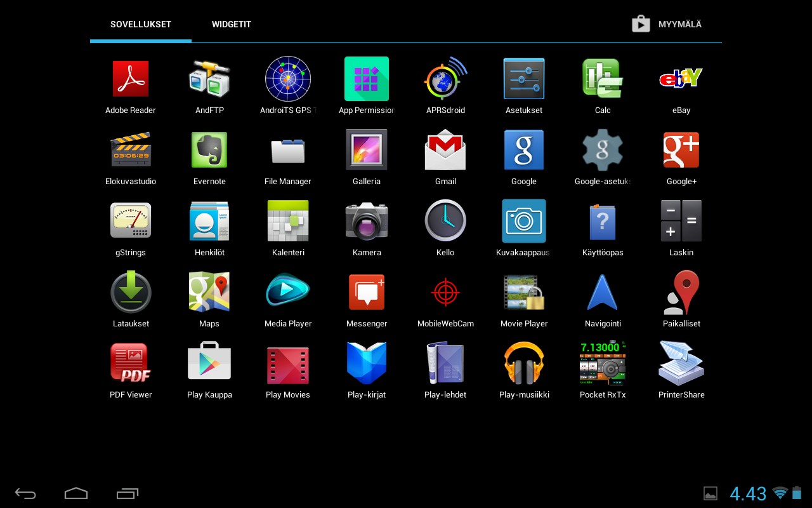Screen dimensions: 812x508
Task: Launch Play Movies
Action: click(x=288, y=365)
